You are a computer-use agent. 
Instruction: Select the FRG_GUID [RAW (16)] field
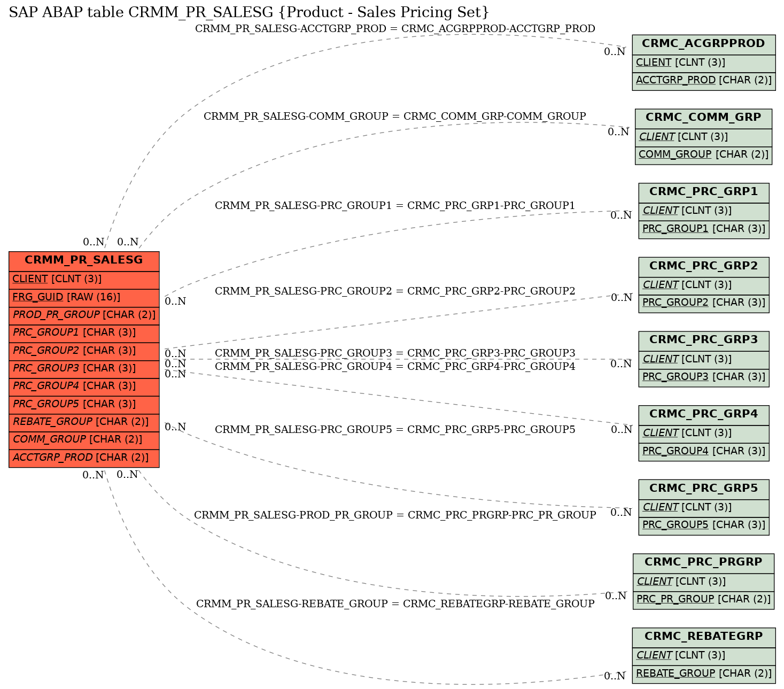point(84,297)
